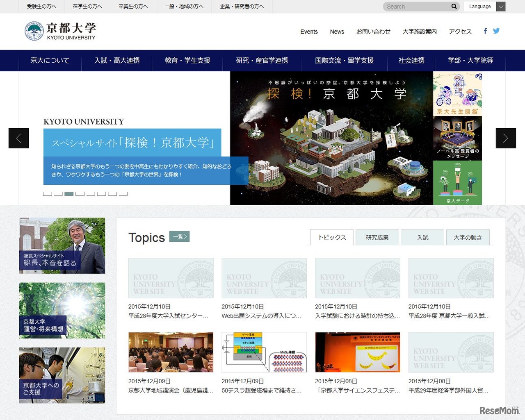525x420 pixels.
Task: Open the 入試・高大連携 menu item
Action: pyautogui.click(x=116, y=60)
